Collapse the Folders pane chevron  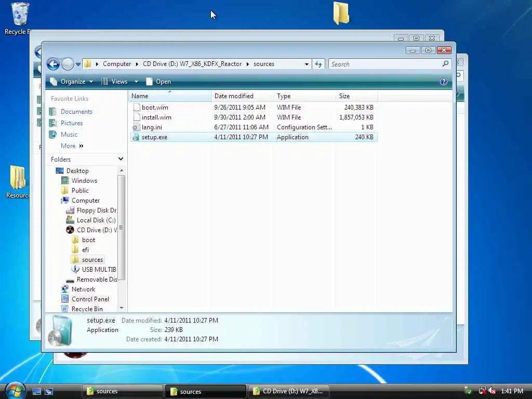pyautogui.click(x=121, y=159)
